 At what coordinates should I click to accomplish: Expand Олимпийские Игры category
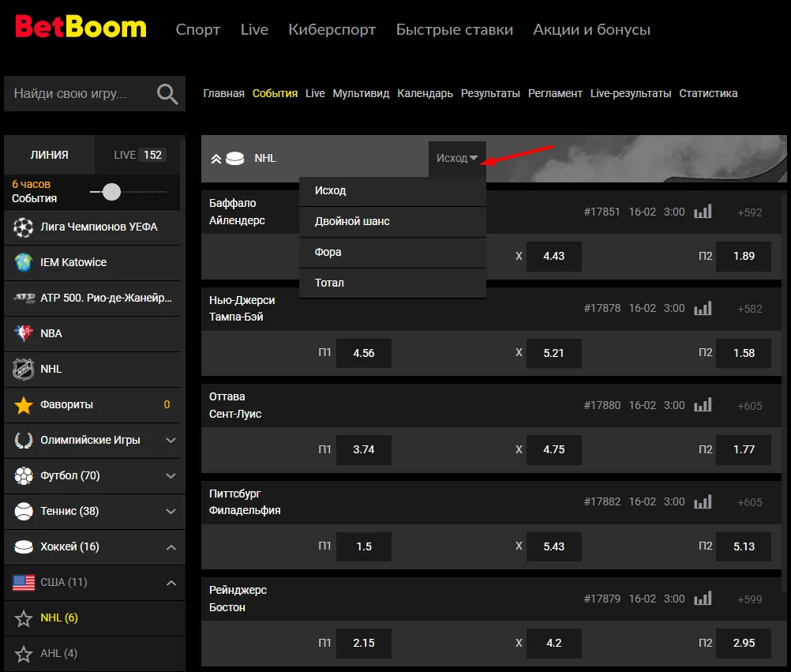click(171, 441)
